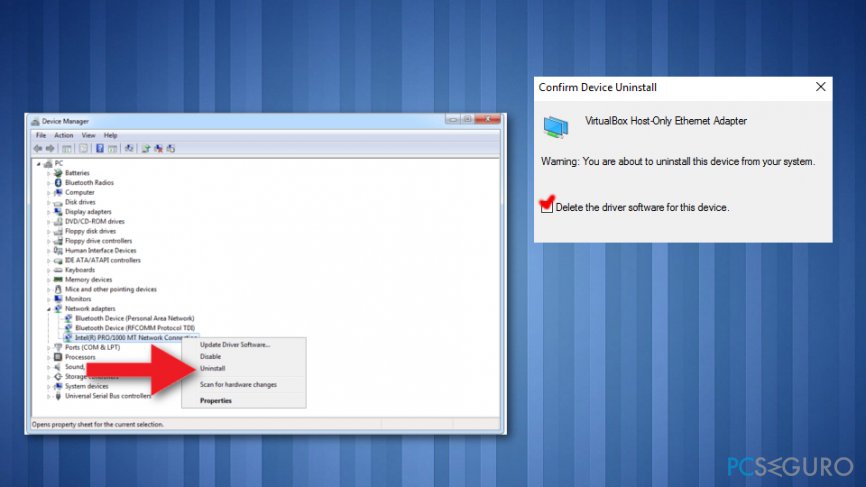Click the Show/Hide console tree toolbar icon
866x487 pixels.
point(67,149)
